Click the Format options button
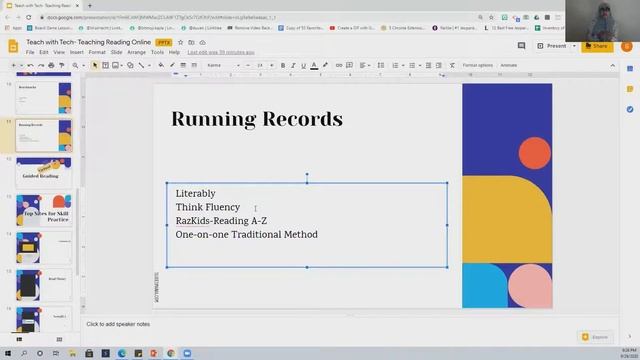 [x=478, y=65]
